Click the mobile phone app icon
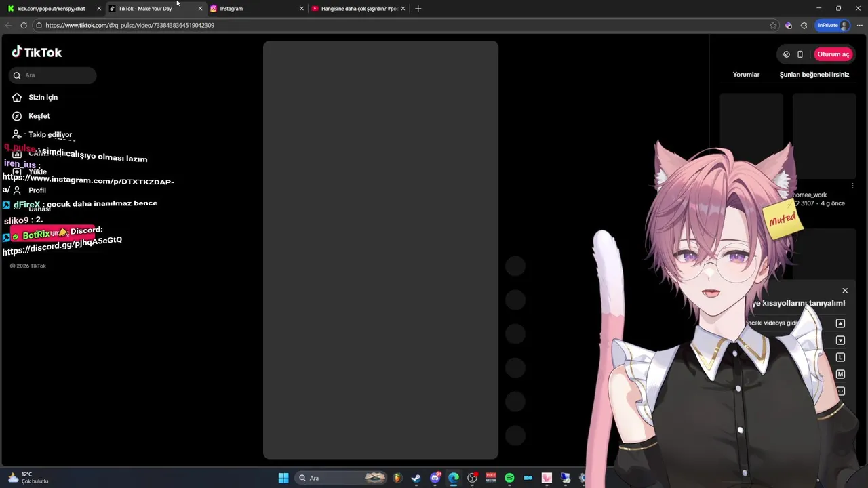The image size is (868, 488). (800, 54)
